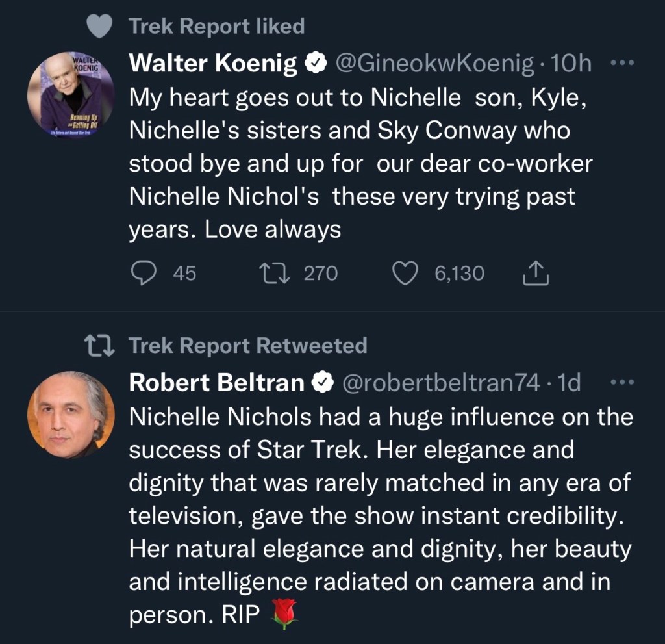Open the 'Trek Report Retweeted' label
This screenshot has height=644, width=665.
[247, 346]
